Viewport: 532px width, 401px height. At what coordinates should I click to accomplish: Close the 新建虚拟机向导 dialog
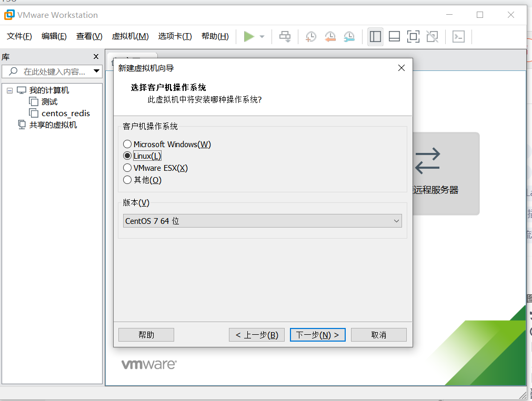(x=401, y=68)
